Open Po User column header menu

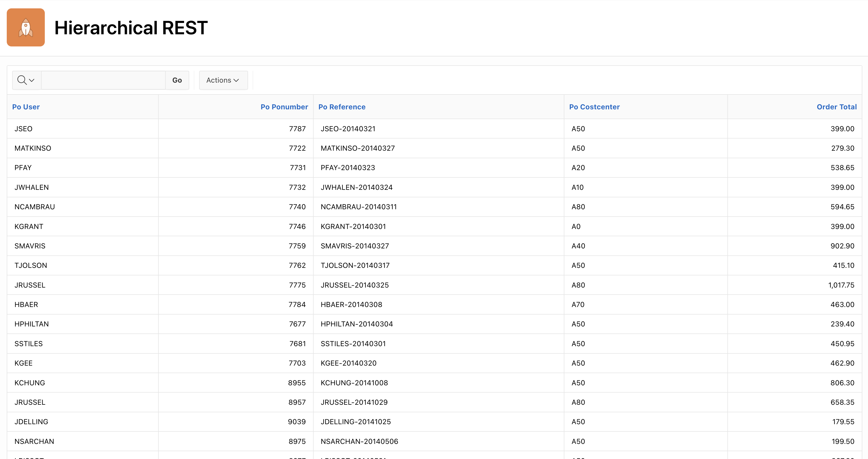(26, 107)
